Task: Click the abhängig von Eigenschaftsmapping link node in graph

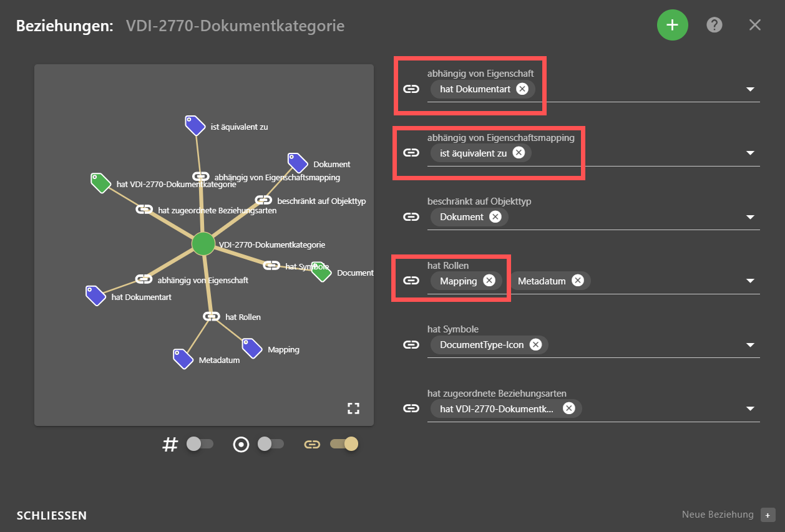Action: [x=200, y=177]
